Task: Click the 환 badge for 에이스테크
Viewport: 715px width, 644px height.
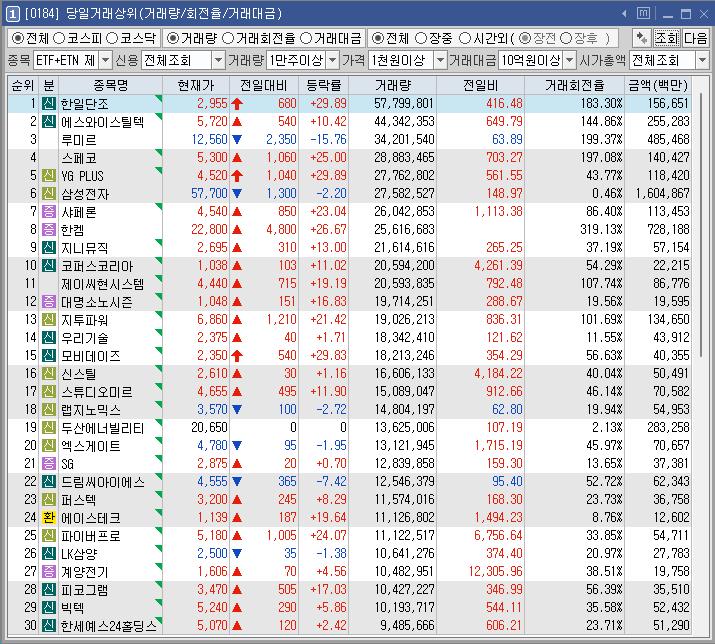Action: pos(49,517)
